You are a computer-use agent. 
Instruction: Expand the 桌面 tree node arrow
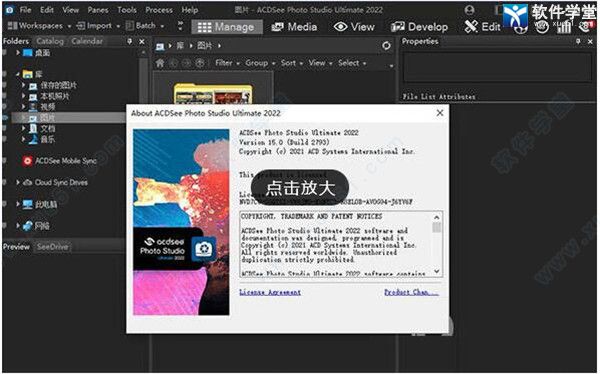18,52
